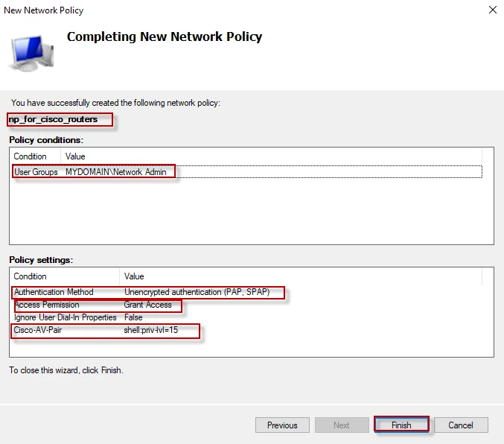Click the np_for_cisco_routers policy name

[53, 119]
